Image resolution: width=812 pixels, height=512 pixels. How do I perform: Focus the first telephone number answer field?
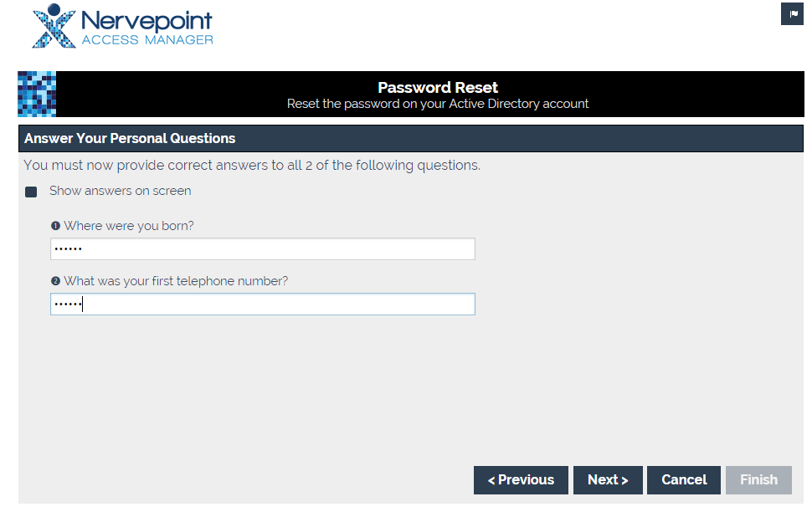pos(262,305)
